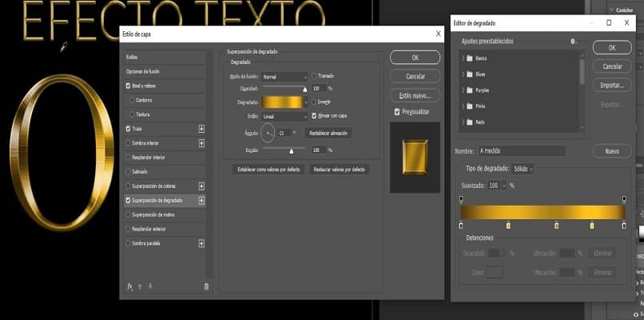
Task: Click the Importar button in gradient editor
Action: coord(611,84)
